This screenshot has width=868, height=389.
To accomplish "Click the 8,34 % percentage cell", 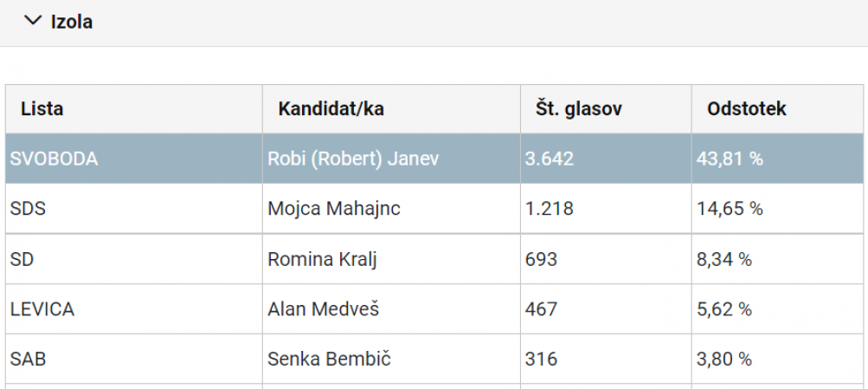I will coord(777,259).
